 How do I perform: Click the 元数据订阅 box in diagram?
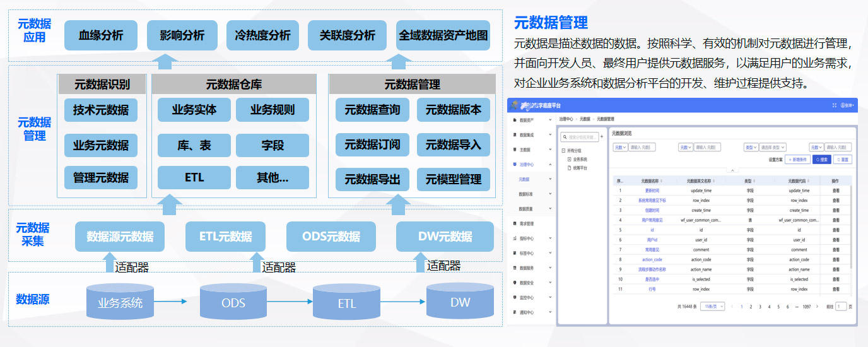pyautogui.click(x=372, y=145)
